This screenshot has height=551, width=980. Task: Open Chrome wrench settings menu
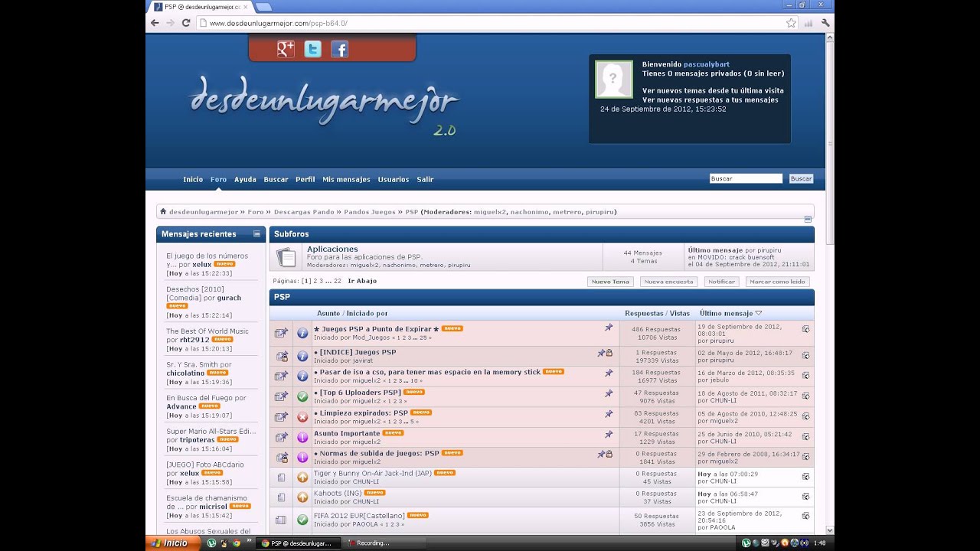pos(825,23)
